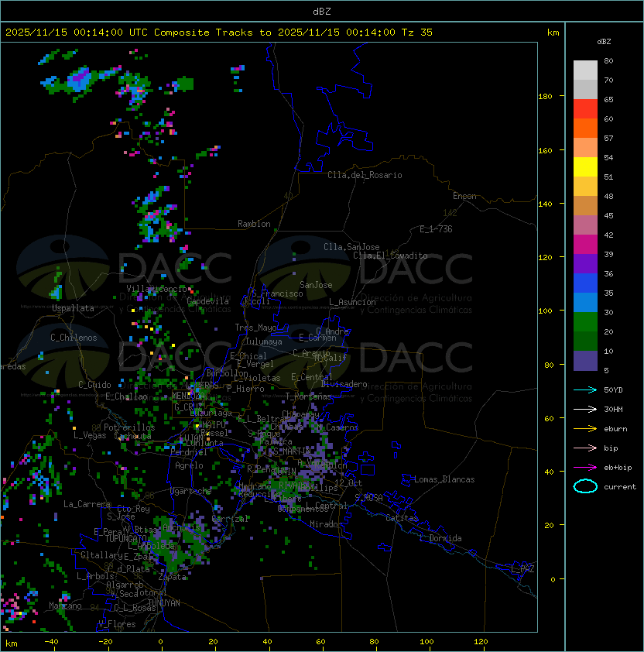The width and height of the screenshot is (644, 652).
Task: Select the dark green 10 dBZ band
Action: click(x=585, y=341)
